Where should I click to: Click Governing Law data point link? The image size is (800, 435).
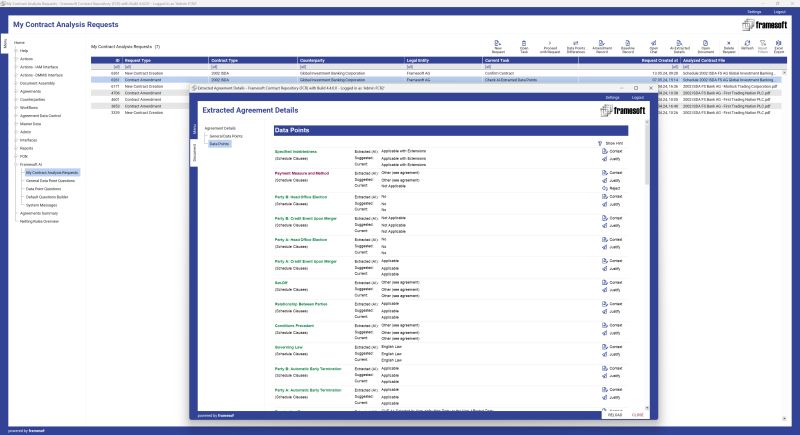(x=288, y=347)
